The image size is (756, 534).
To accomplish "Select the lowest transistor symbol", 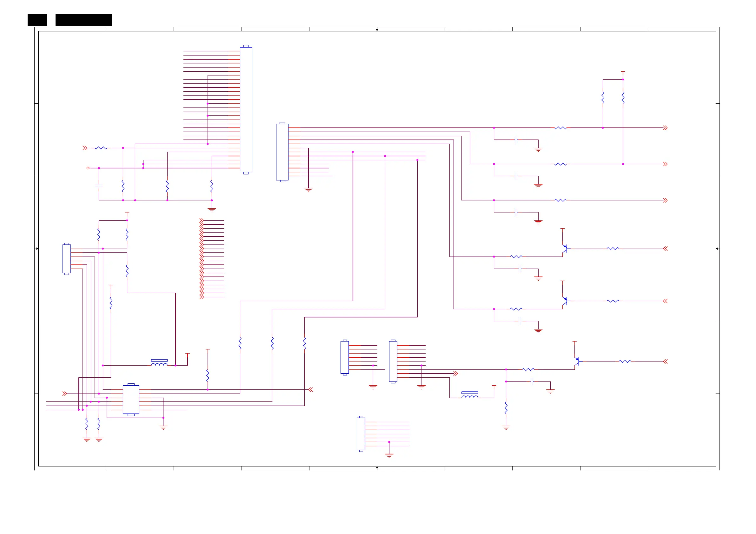I will (577, 361).
